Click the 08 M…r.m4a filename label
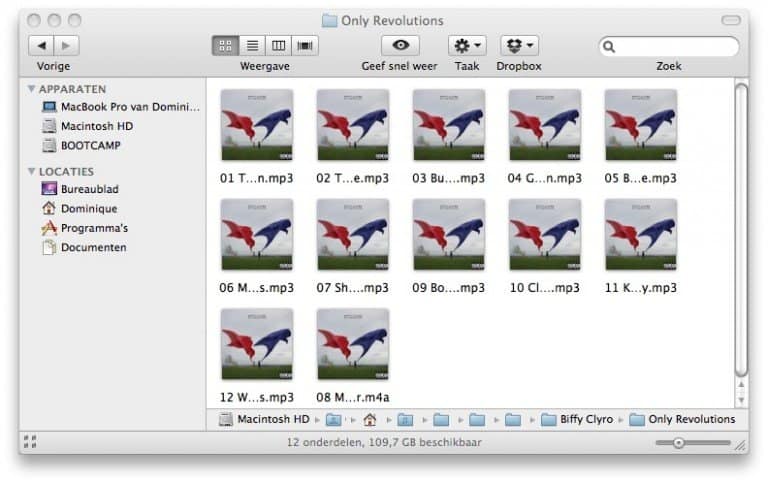Screen dimensions: 768x483 coord(353,397)
